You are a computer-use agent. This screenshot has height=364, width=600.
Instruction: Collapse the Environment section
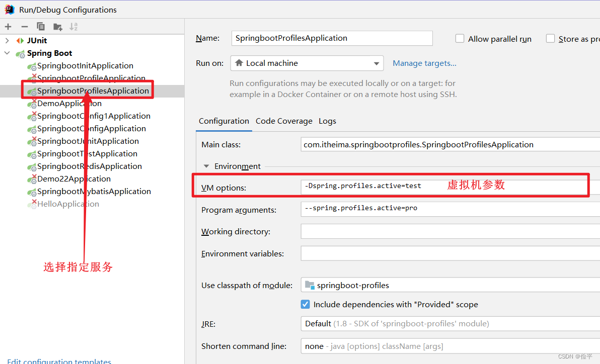206,166
